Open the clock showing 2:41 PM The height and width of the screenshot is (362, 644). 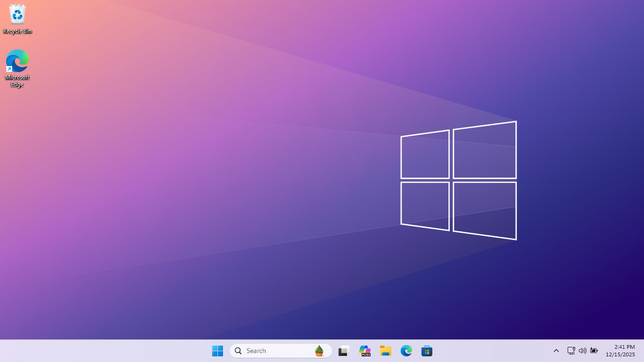point(624,347)
